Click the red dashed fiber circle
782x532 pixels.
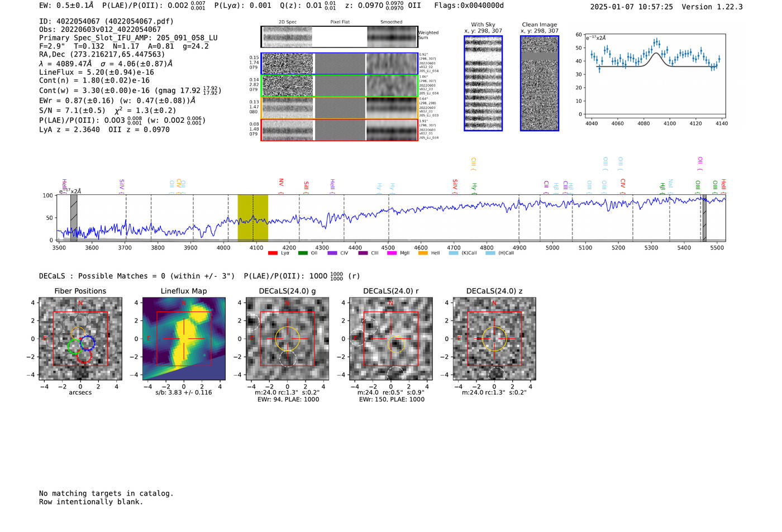(84, 356)
